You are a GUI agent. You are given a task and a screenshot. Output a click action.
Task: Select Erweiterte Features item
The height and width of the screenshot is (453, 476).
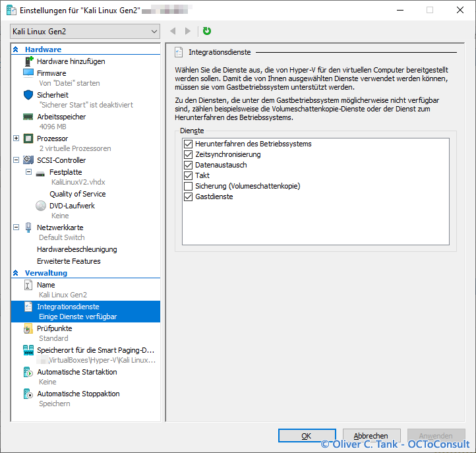(69, 261)
